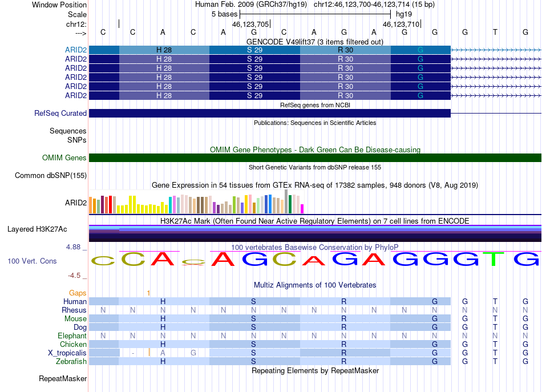
Task: Click the 46,123,705 coordinate marker
Action: click(x=251, y=24)
